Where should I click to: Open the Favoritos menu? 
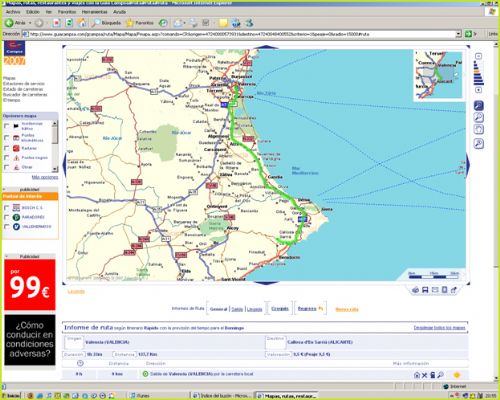pos(67,12)
